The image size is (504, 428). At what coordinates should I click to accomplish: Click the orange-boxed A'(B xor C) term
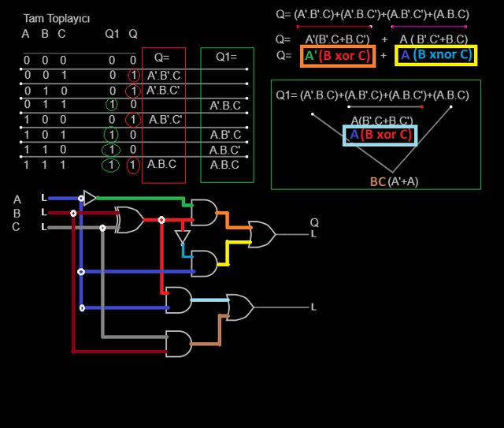pos(338,56)
